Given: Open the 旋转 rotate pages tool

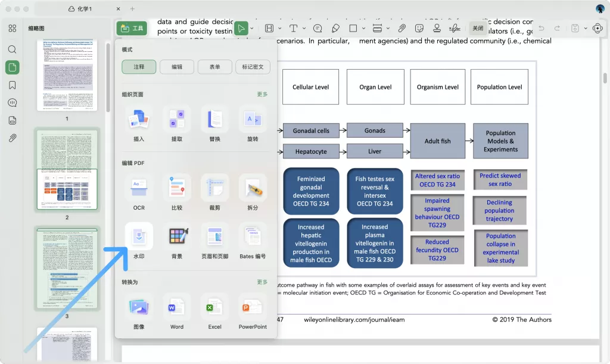Looking at the screenshot, I should point(253,125).
